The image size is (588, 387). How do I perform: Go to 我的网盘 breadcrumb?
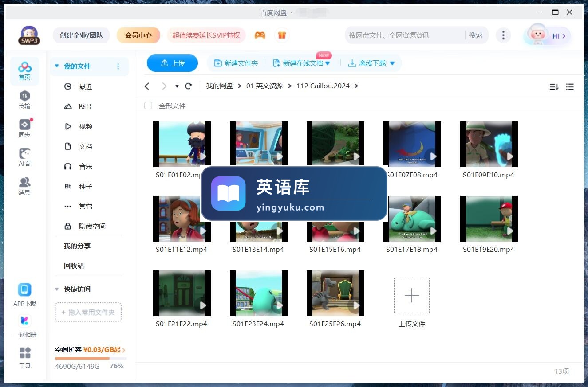220,86
